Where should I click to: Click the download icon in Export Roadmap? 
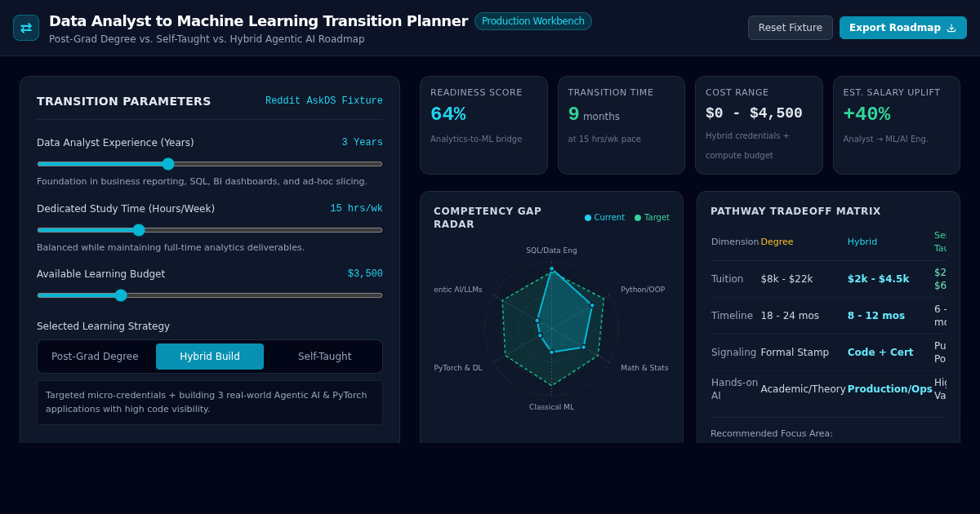951,28
